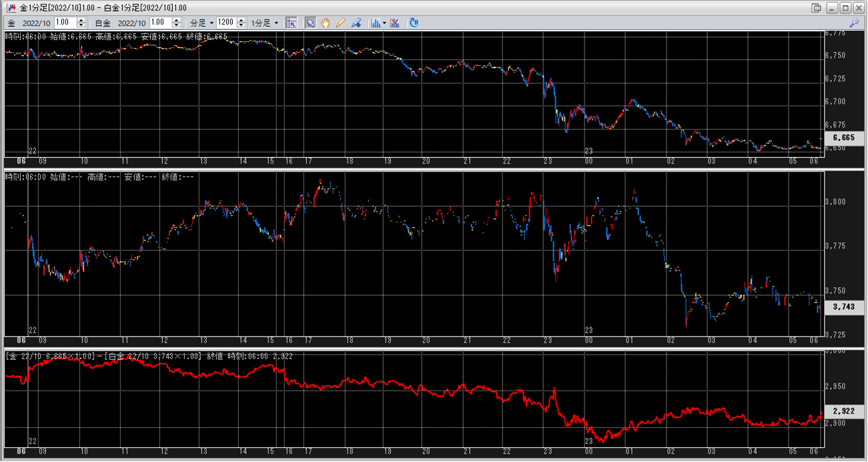The height and width of the screenshot is (462, 868).
Task: Decrease the 1200 bar count using down stepper
Action: (243, 25)
